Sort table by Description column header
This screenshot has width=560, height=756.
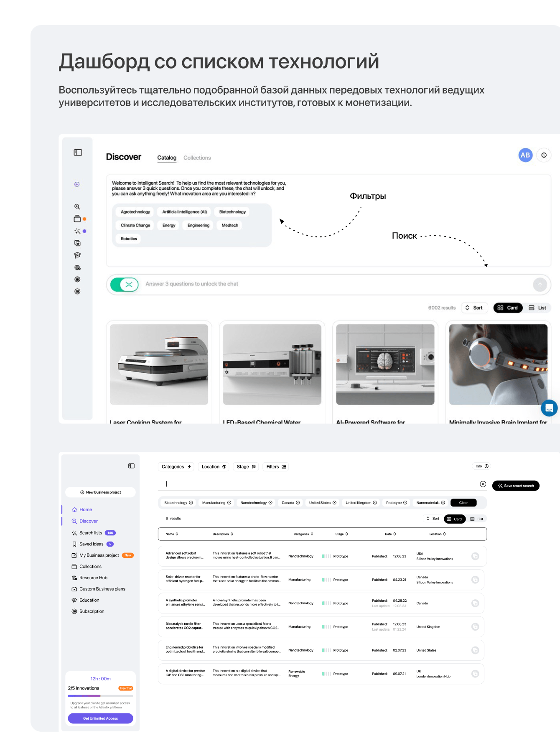223,534
